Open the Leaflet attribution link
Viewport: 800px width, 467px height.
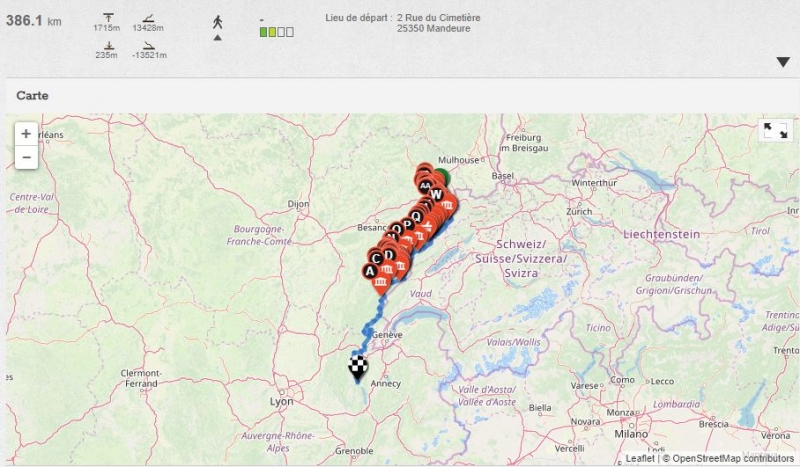click(640, 458)
